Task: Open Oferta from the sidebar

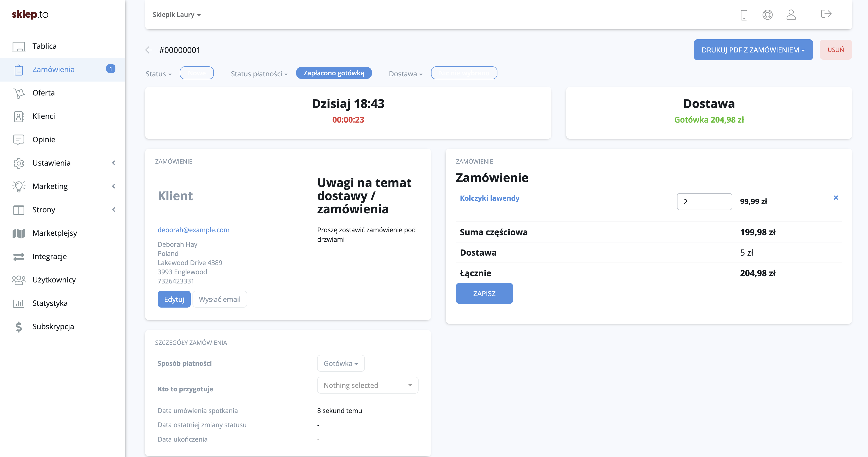Action: tap(43, 92)
